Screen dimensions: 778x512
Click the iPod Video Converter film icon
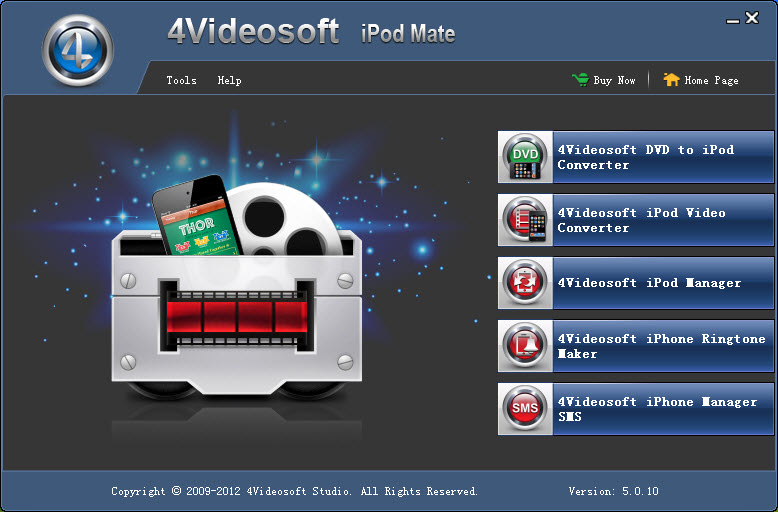[x=525, y=220]
